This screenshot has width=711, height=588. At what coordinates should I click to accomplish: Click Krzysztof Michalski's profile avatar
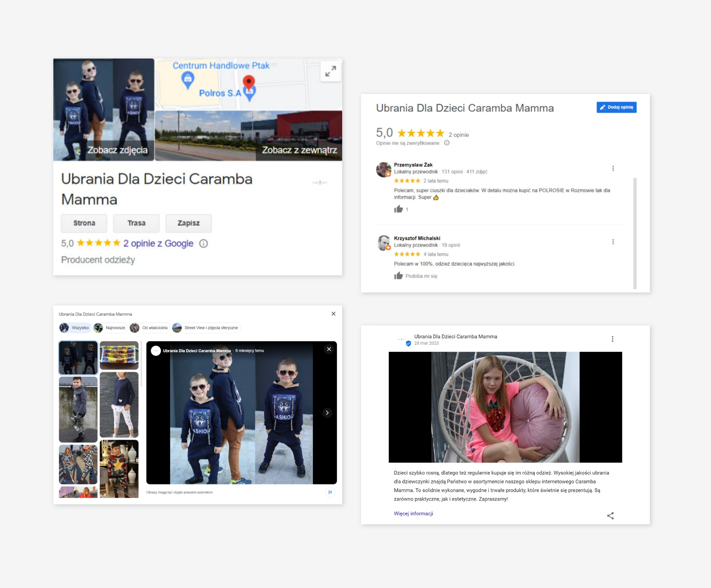coord(384,243)
